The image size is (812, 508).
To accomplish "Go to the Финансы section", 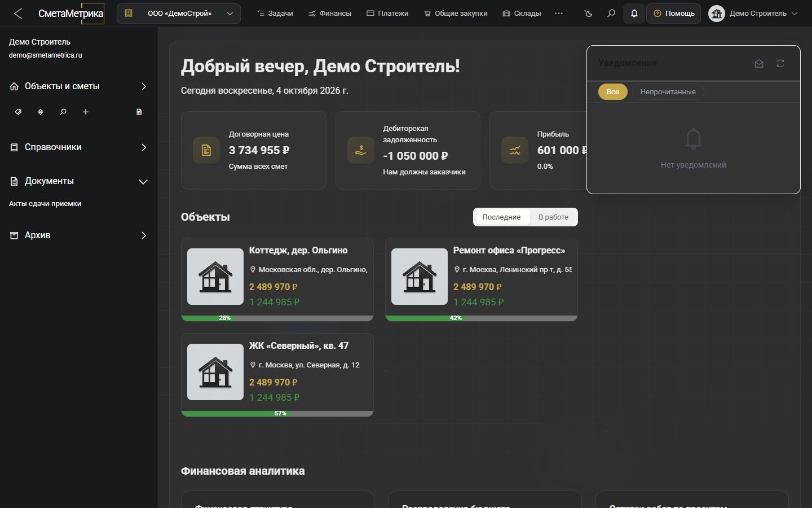I will pyautogui.click(x=330, y=14).
